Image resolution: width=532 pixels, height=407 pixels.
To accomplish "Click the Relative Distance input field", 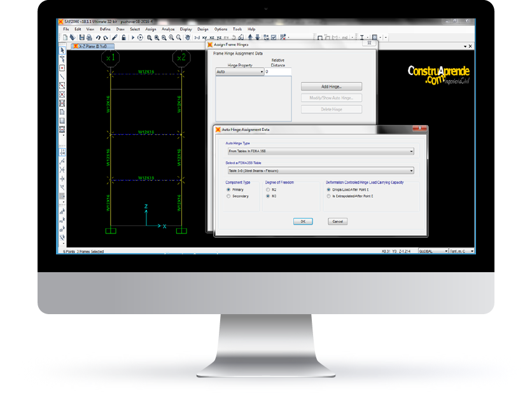I will point(278,72).
